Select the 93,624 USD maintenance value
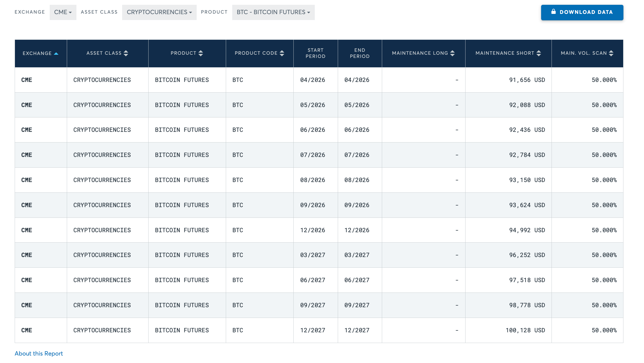 pyautogui.click(x=527, y=205)
